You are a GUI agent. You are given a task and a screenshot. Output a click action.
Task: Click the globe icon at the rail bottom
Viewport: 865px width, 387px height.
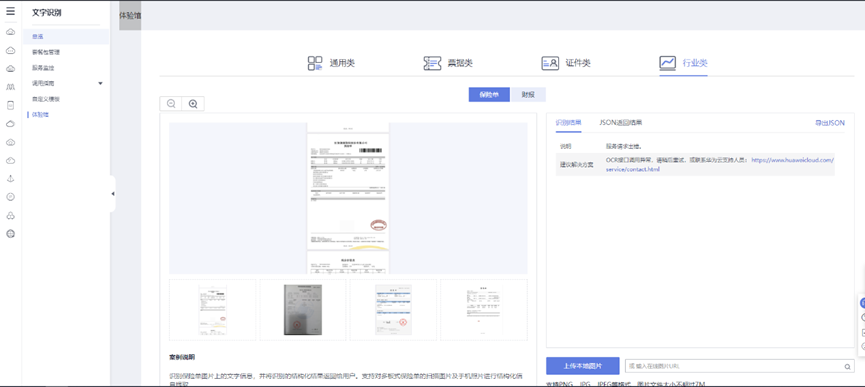pyautogui.click(x=10, y=234)
